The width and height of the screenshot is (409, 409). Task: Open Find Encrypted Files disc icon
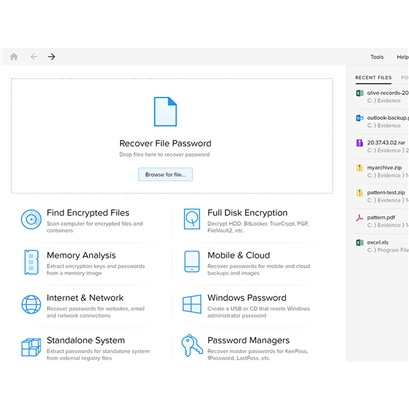(x=31, y=219)
